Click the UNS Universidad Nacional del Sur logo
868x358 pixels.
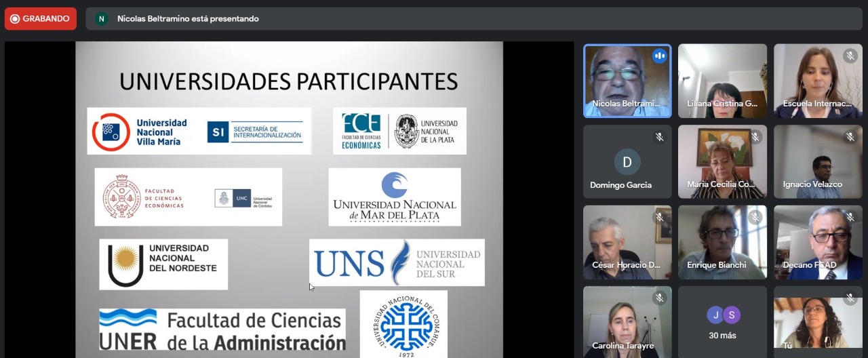(x=397, y=262)
